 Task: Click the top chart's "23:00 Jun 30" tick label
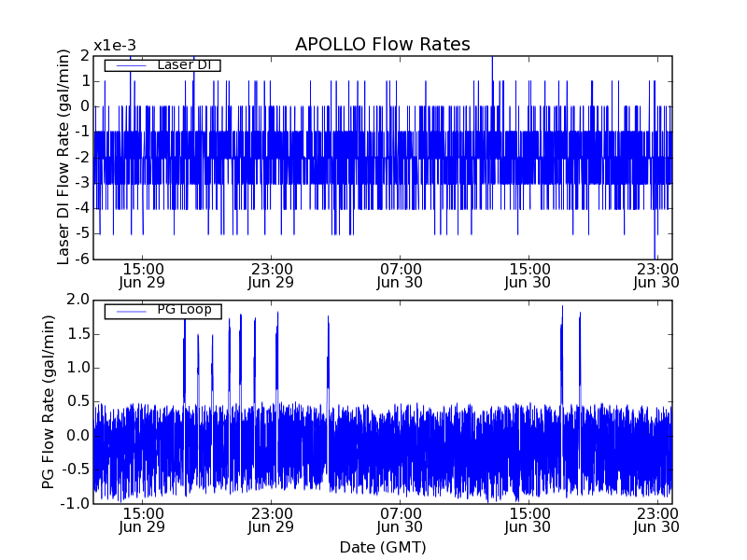[656, 276]
